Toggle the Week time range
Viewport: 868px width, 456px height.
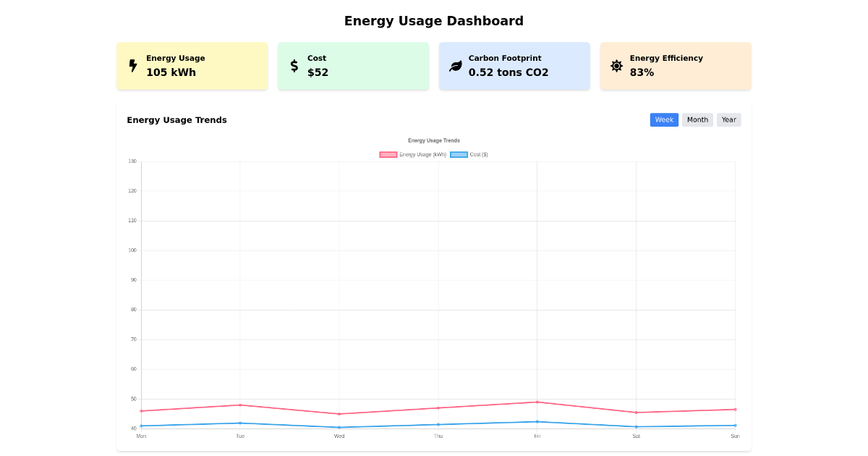(x=664, y=119)
